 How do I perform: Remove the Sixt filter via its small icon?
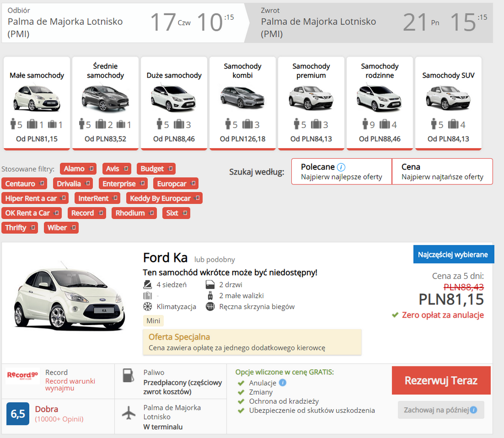(185, 213)
